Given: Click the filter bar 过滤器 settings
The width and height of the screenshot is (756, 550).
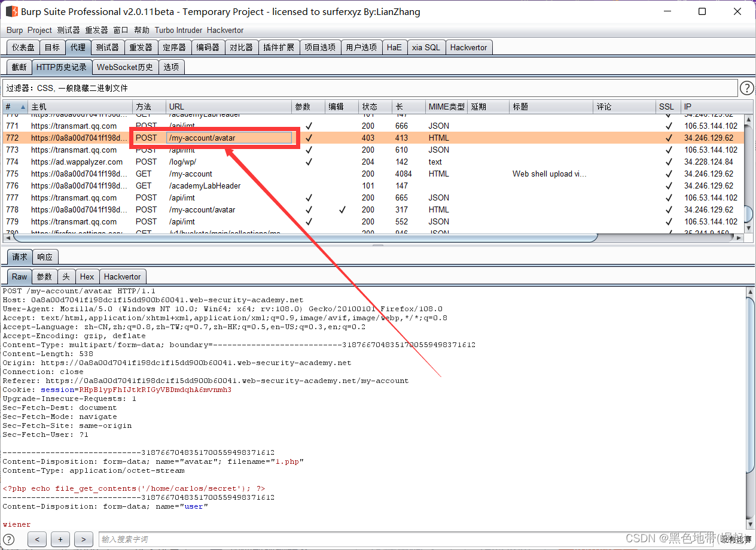Looking at the screenshot, I should [370, 88].
